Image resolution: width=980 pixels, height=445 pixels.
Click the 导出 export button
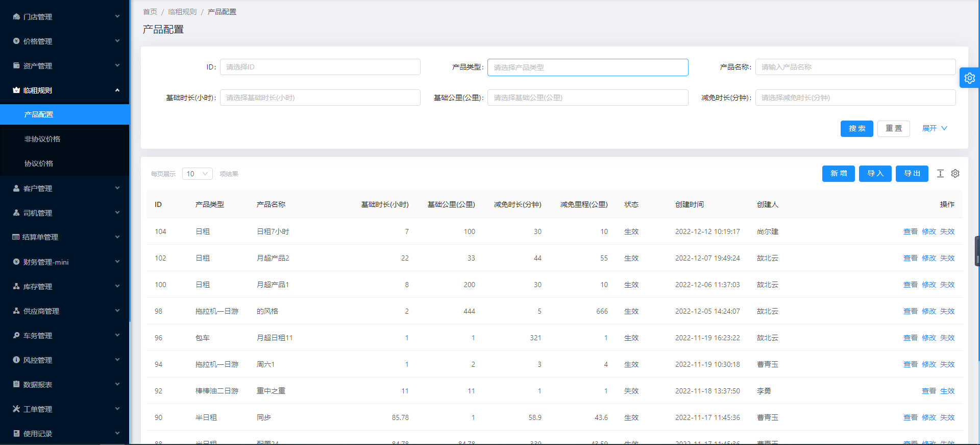[912, 174]
